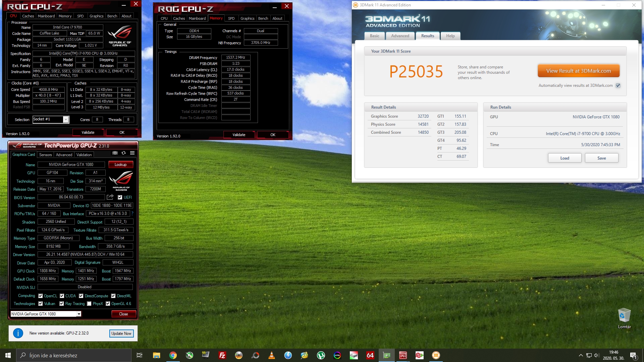
Task: Take a GPU-Z screenshot with the camera icon
Action: (115, 153)
